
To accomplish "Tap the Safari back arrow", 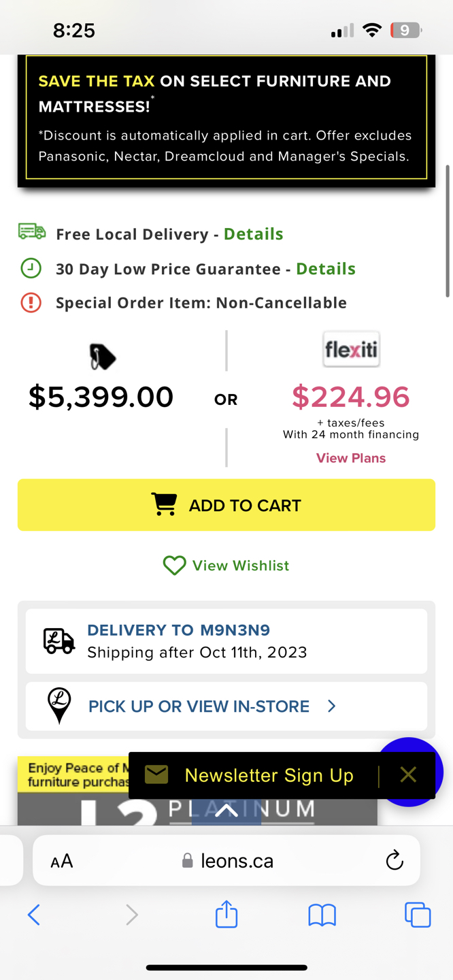I will click(34, 915).
